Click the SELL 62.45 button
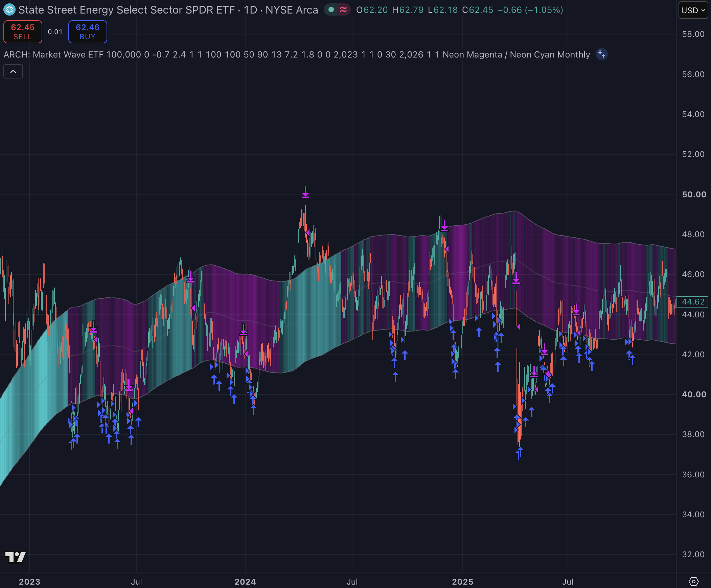The width and height of the screenshot is (711, 588). tap(23, 32)
